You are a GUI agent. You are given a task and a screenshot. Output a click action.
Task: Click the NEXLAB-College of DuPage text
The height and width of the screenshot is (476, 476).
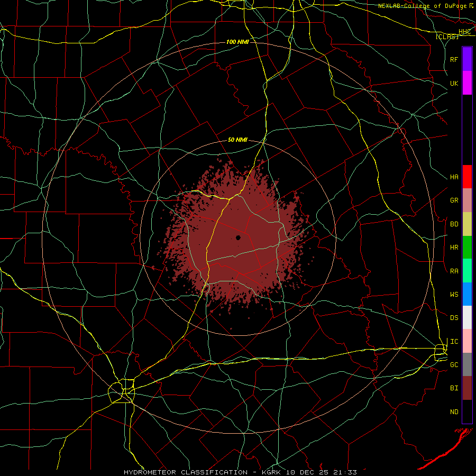pyautogui.click(x=422, y=6)
